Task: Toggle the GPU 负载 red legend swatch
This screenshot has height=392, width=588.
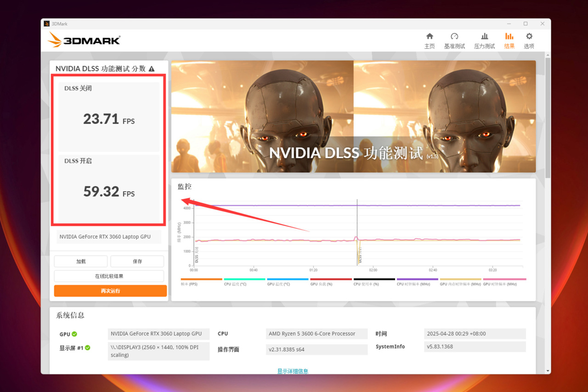Action: point(331,279)
